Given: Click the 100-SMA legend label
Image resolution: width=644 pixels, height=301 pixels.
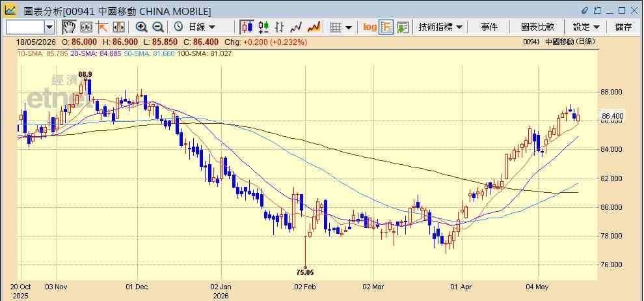Looking at the screenshot, I should click(x=204, y=53).
